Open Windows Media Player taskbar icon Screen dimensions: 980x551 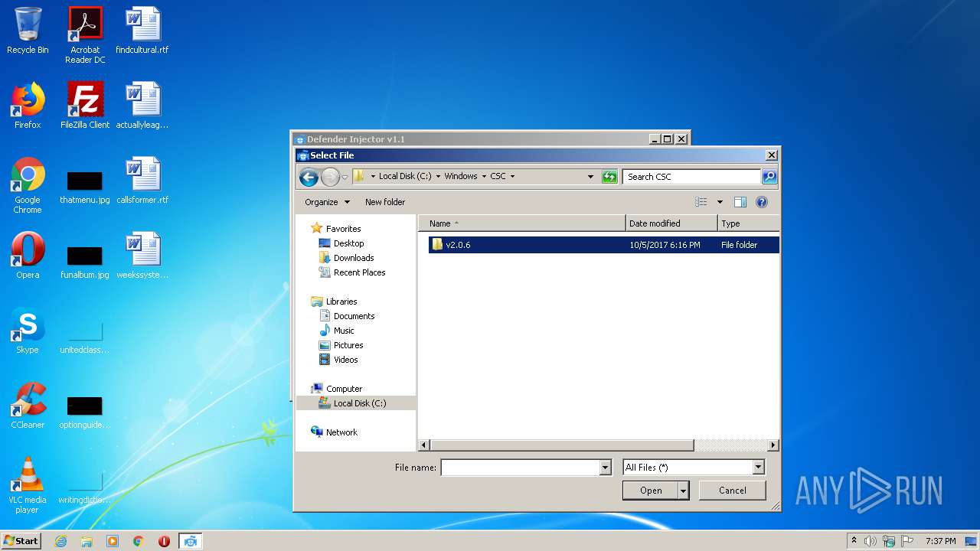point(113,541)
